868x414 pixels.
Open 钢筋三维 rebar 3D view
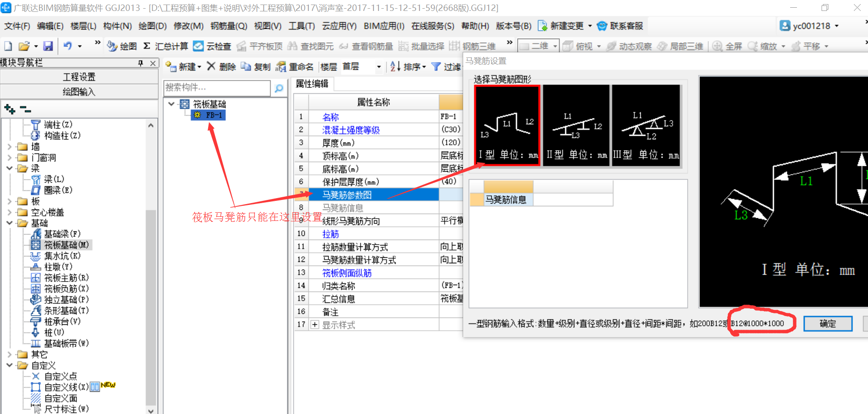[x=472, y=46]
